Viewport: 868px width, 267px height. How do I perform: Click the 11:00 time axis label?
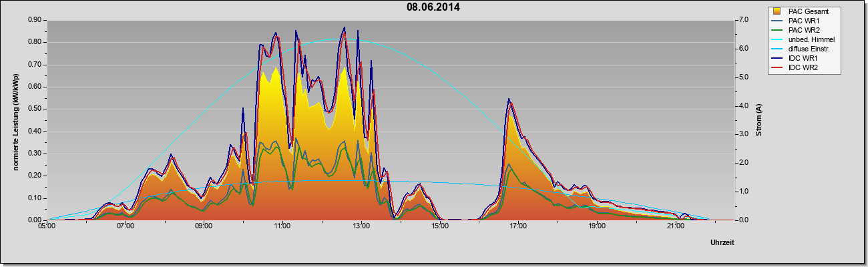(282, 226)
